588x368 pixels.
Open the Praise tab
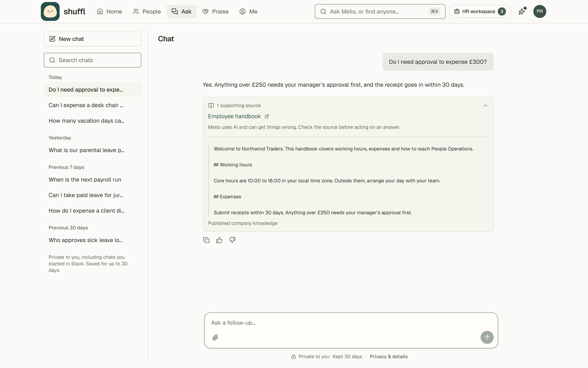point(216,11)
